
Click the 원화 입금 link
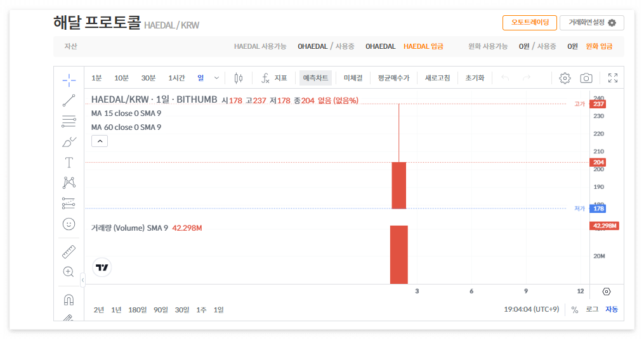coord(599,46)
